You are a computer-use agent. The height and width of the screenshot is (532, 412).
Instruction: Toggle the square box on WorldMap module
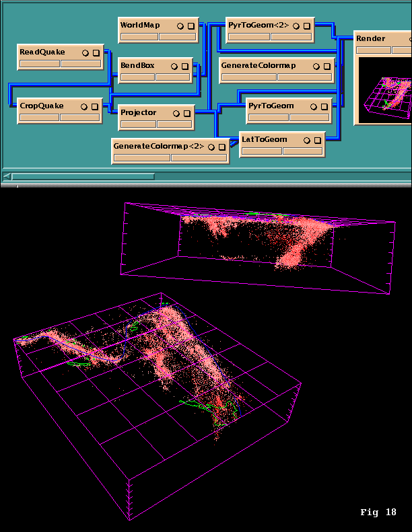pyautogui.click(x=191, y=26)
